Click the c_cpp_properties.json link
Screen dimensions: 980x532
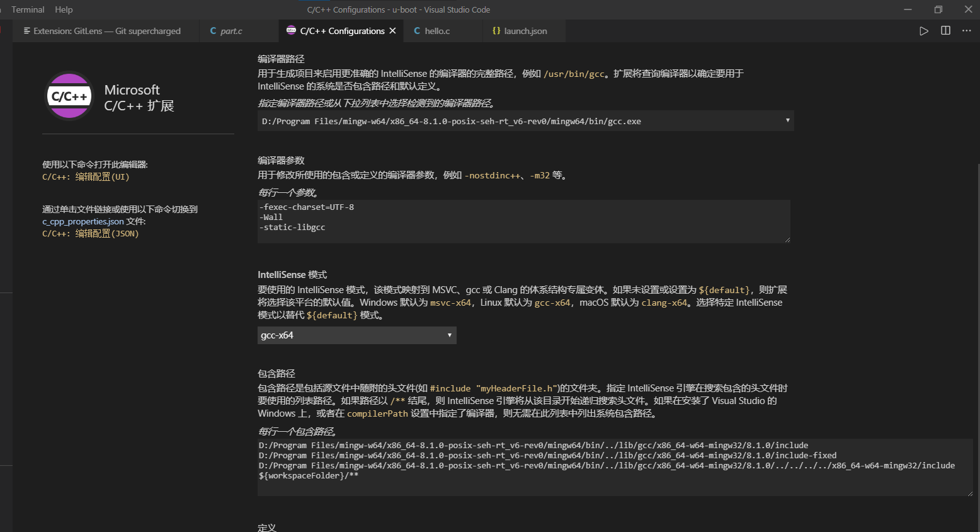click(x=83, y=222)
